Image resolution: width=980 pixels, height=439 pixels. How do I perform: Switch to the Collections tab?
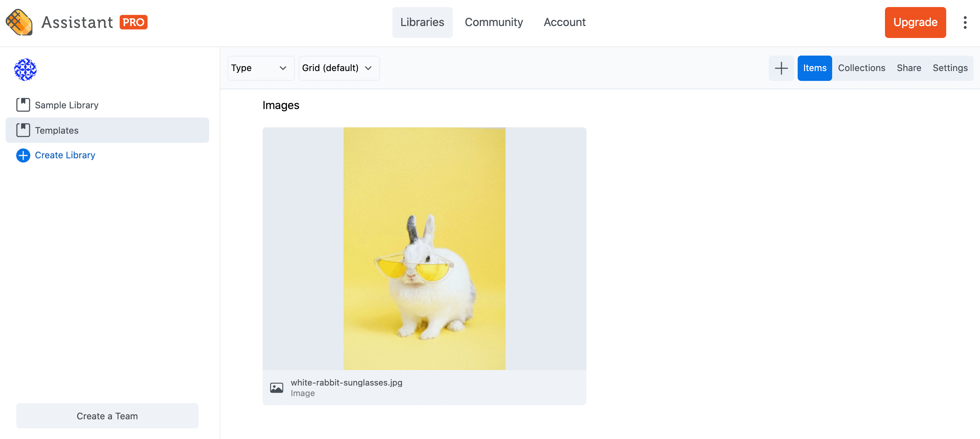click(x=861, y=68)
